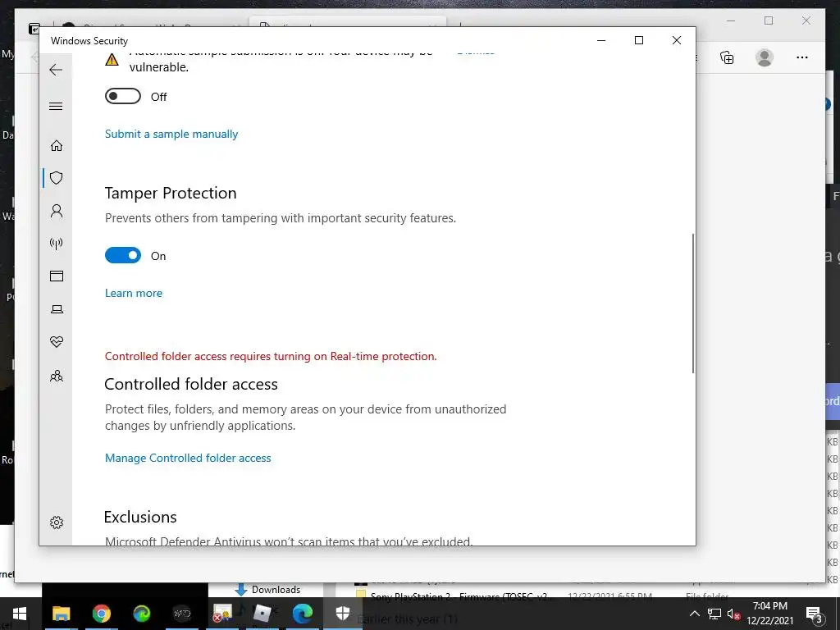Screen dimensions: 840x630
Task: Open App & browser control icon
Action: coord(57,276)
